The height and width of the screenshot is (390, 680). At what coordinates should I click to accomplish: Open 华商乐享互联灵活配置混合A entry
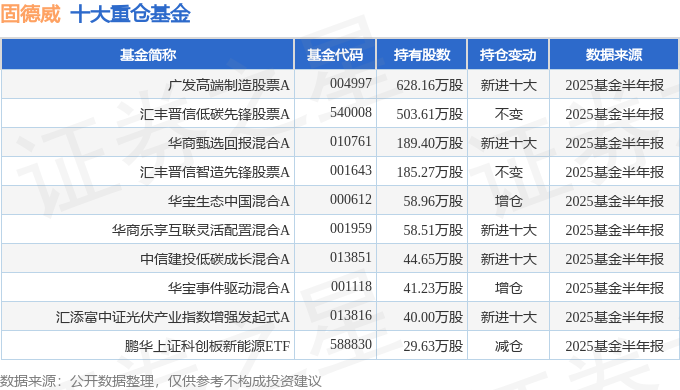coord(200,230)
